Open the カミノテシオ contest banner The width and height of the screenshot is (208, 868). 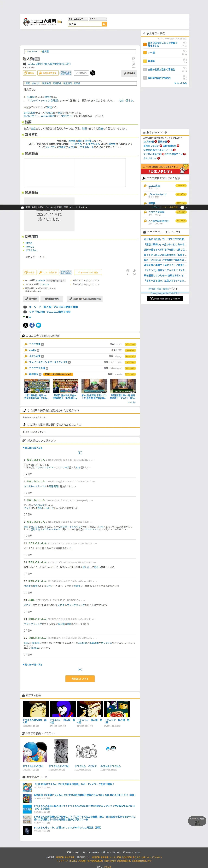(165, 169)
